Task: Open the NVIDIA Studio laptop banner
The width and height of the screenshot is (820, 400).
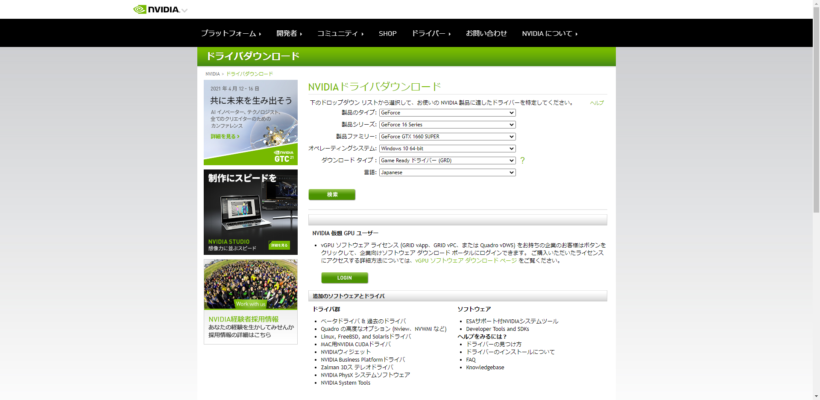Action: coord(250,212)
